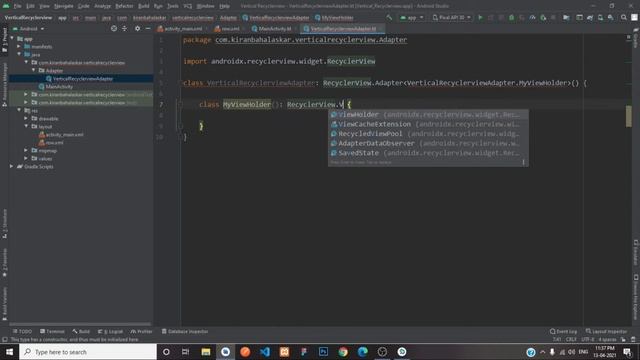Select ViewHolder in the autocomplete popup

click(x=428, y=115)
